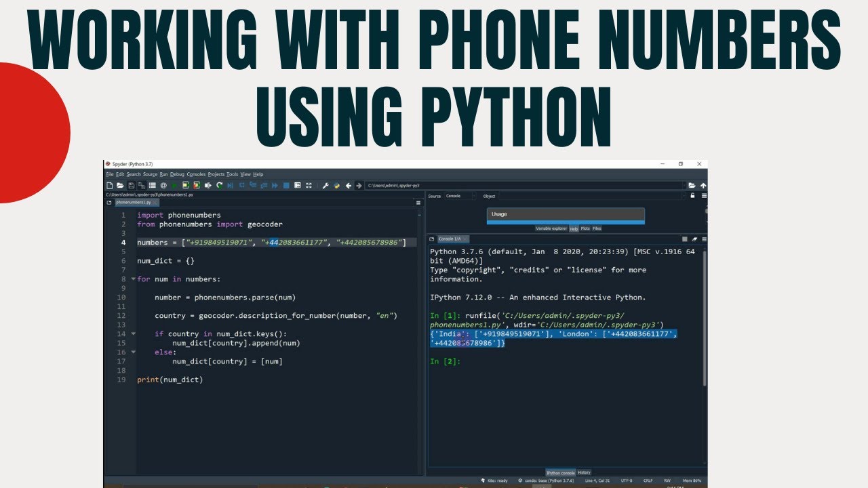The height and width of the screenshot is (488, 868).
Task: Open the print preview list icon
Action: 152,185
